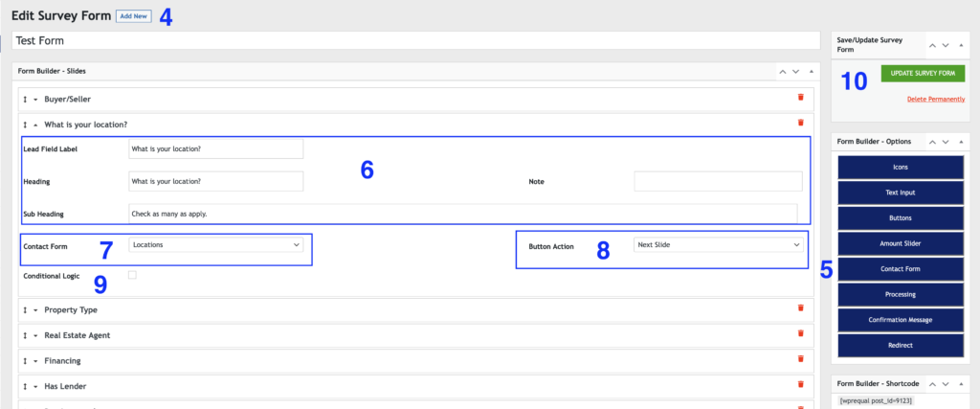The width and height of the screenshot is (980, 409).
Task: Click Delete Permanently link
Action: [x=936, y=99]
